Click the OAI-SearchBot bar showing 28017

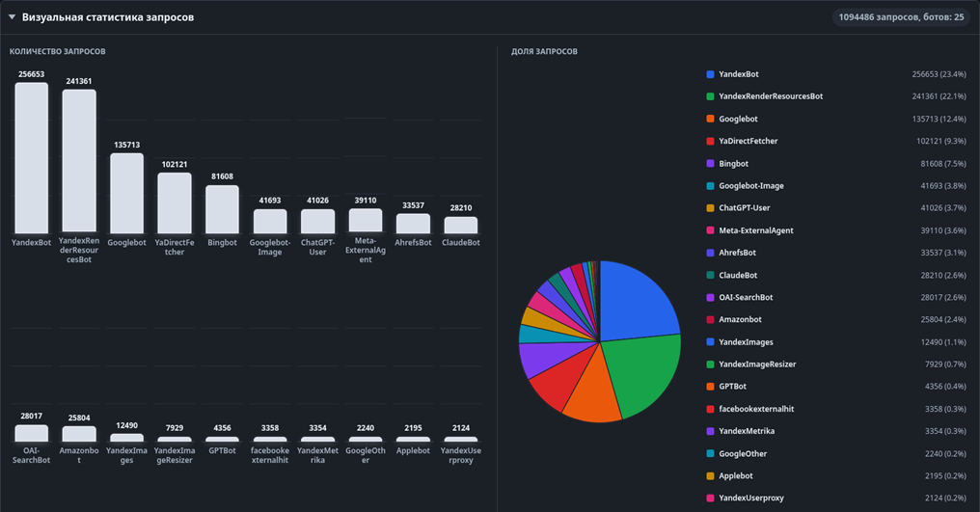click(x=31, y=433)
